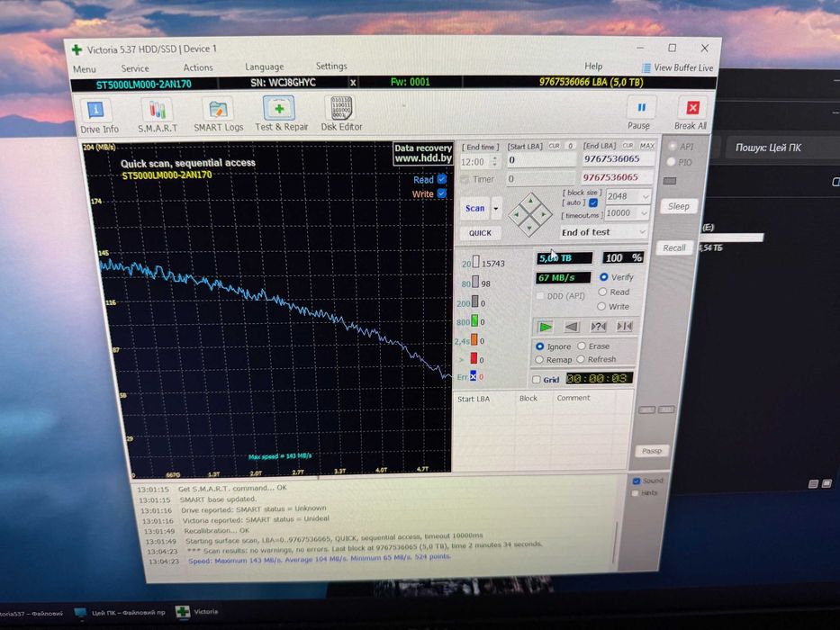Open the S.M.A.R.T toolbar icon
This screenshot has width=840, height=630.
point(158,116)
